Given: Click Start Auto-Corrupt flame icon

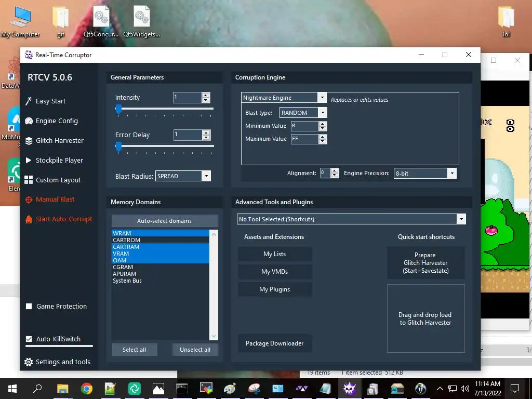Looking at the screenshot, I should point(29,219).
